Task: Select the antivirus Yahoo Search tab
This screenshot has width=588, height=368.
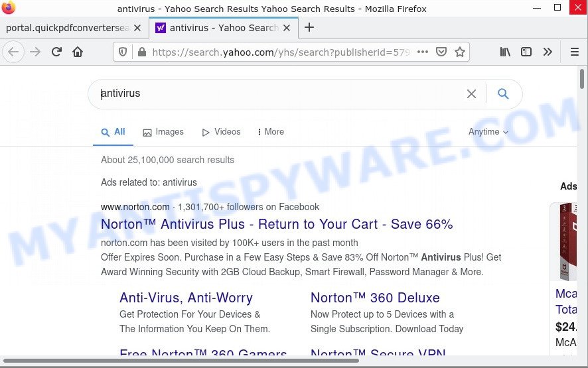Action: (224, 28)
